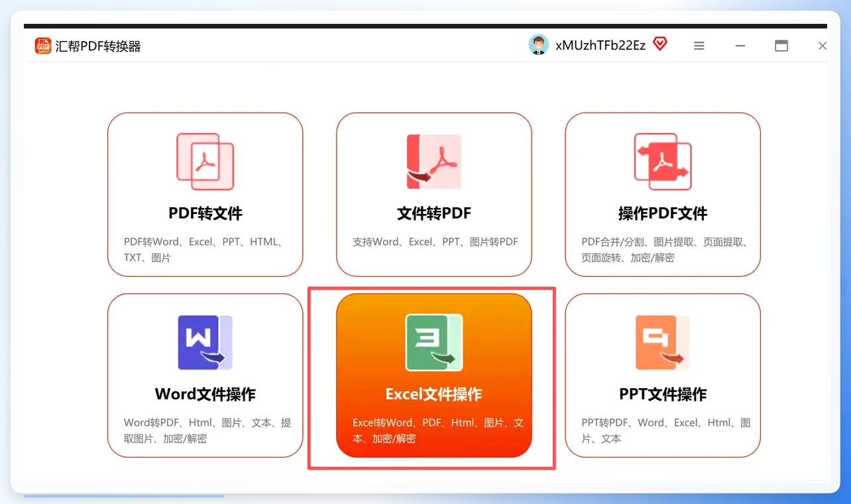Choose the 文件转PDF card icon
The height and width of the screenshot is (504, 851).
coord(434,162)
